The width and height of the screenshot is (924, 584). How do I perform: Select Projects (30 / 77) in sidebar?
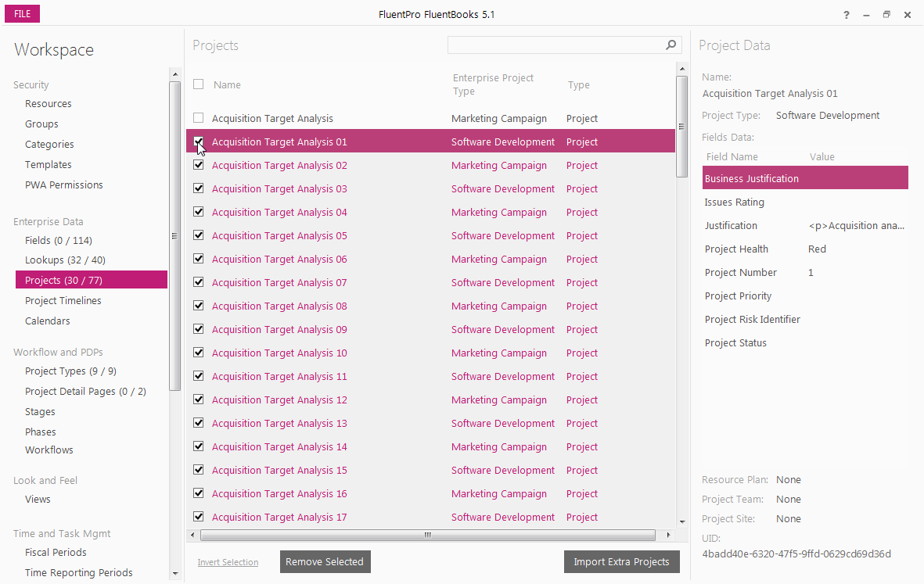tap(92, 280)
